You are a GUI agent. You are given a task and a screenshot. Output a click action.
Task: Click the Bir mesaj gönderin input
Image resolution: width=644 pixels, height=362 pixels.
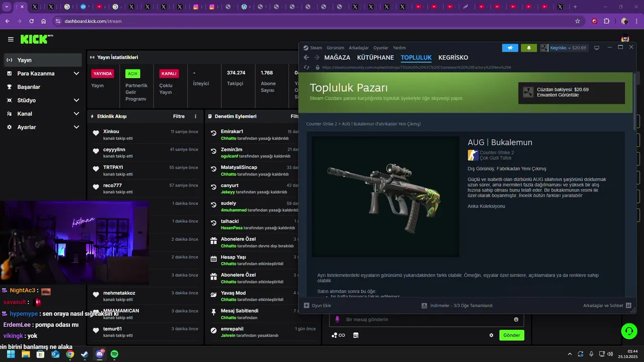point(427,319)
